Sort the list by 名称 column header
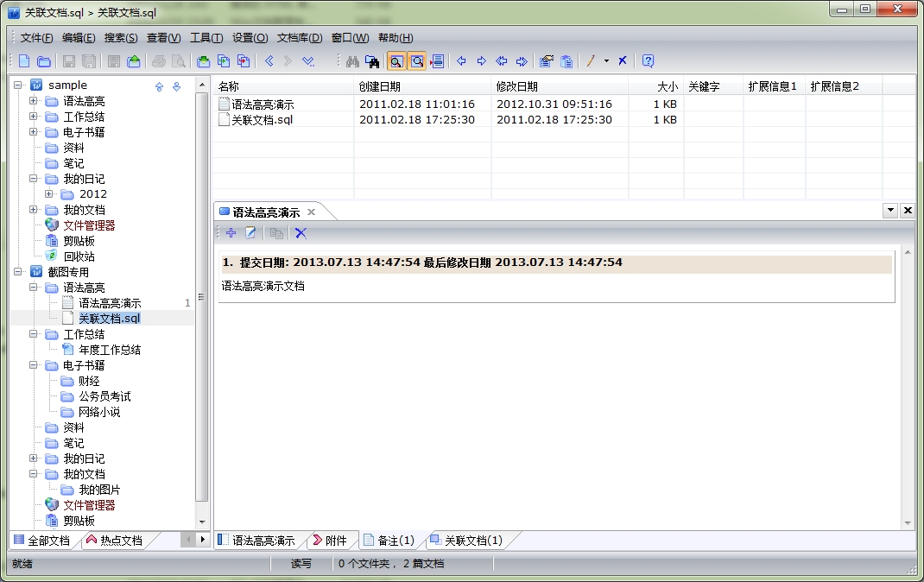Screen dimensions: 924x582 tap(283, 86)
